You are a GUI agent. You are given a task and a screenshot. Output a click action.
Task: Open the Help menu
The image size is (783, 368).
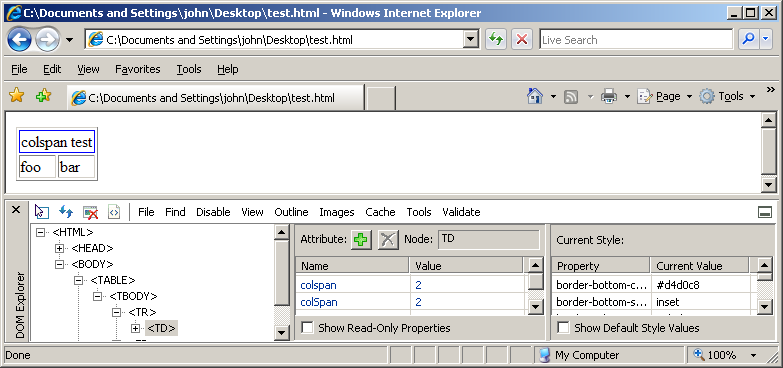tap(228, 69)
